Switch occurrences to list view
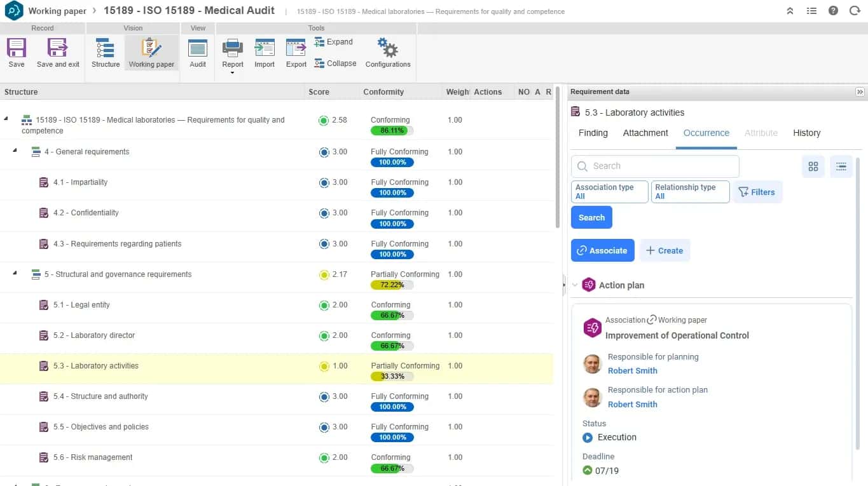The width and height of the screenshot is (868, 486). click(841, 166)
